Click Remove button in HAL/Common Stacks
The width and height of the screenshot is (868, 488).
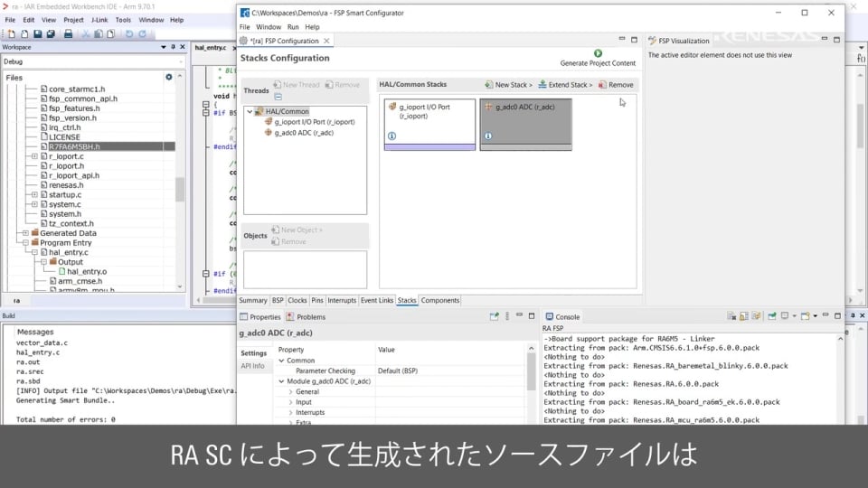tap(616, 85)
